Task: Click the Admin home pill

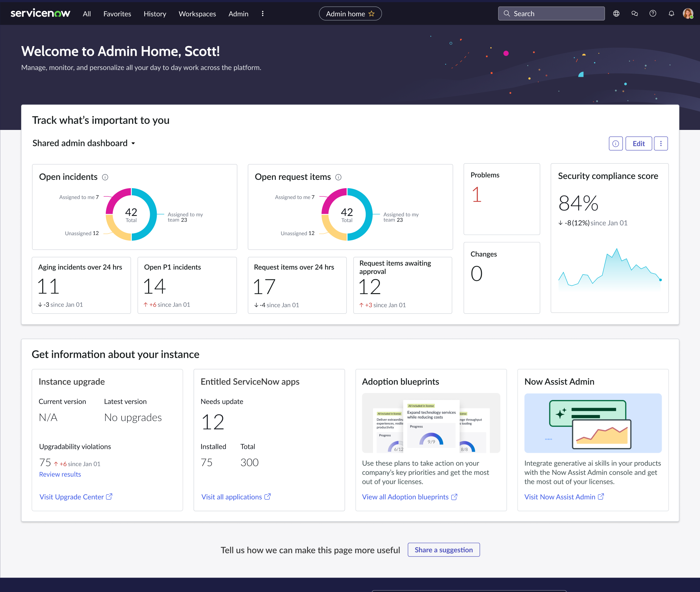Action: pos(350,14)
